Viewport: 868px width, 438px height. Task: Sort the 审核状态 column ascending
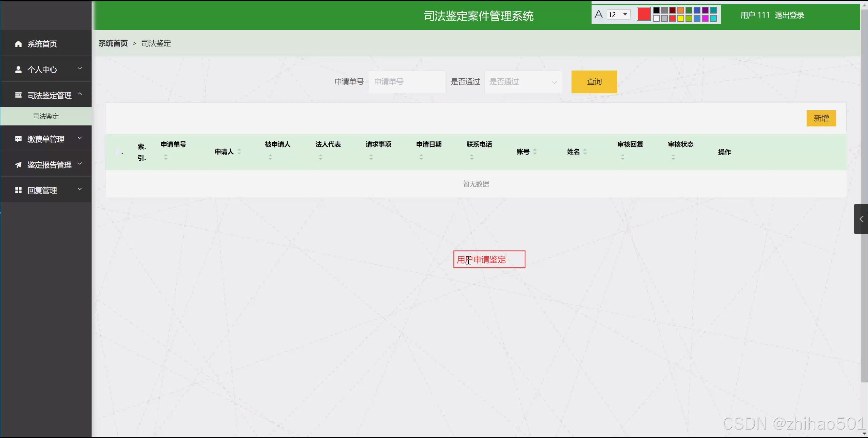point(673,155)
